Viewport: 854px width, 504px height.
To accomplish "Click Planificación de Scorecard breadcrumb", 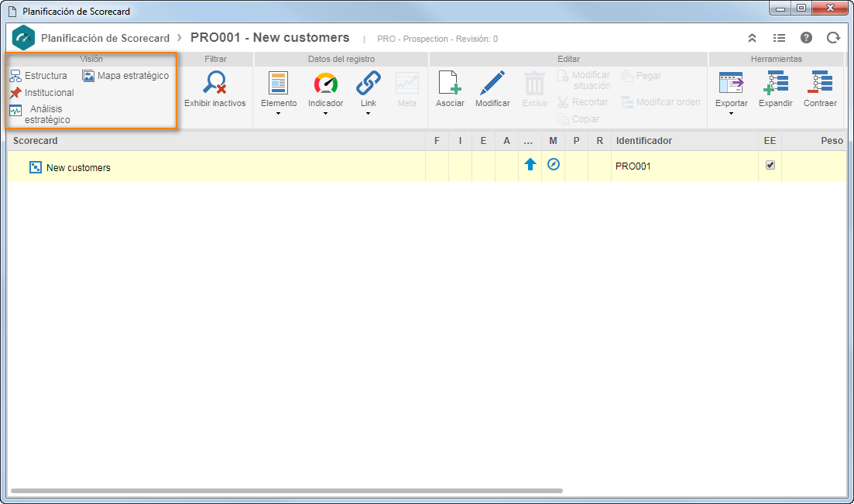I will coord(105,38).
